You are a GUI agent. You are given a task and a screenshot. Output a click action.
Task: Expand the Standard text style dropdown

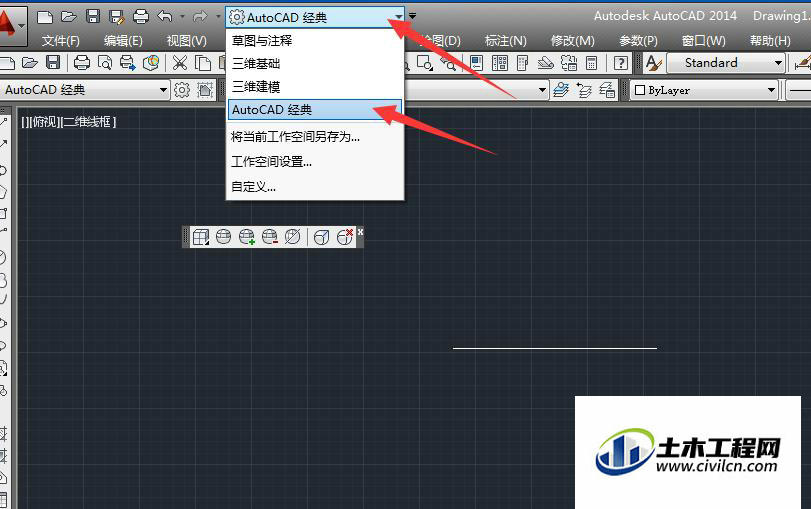pyautogui.click(x=778, y=63)
